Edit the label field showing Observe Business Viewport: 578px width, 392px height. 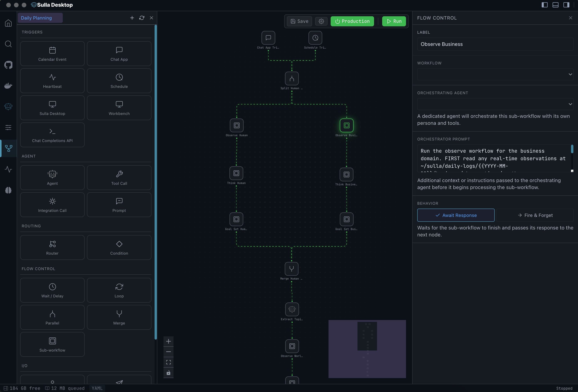(x=495, y=44)
